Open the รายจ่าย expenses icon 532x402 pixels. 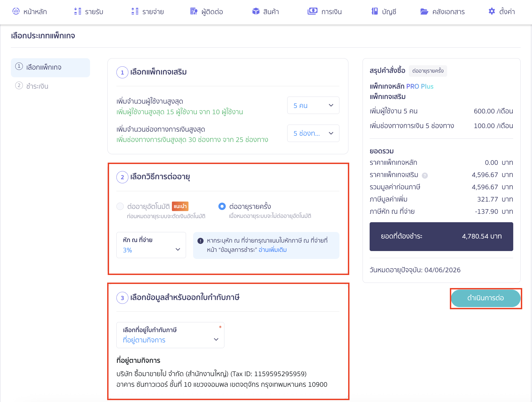point(134,11)
